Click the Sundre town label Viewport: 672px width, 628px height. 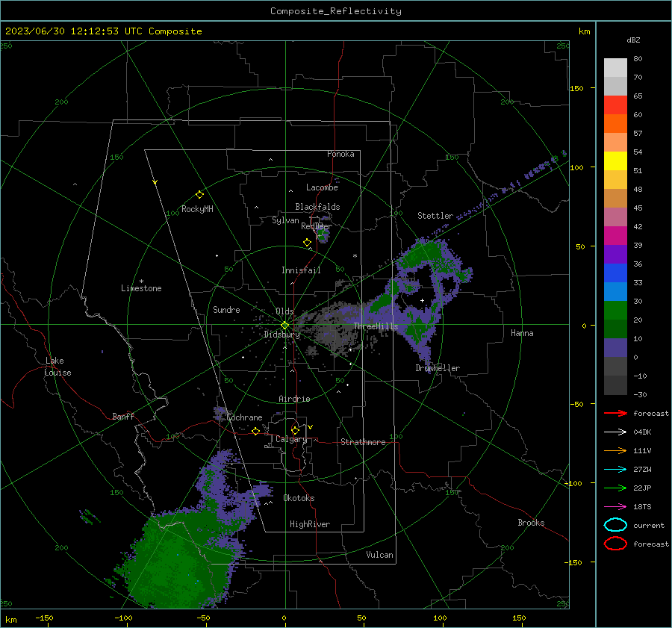click(x=226, y=310)
